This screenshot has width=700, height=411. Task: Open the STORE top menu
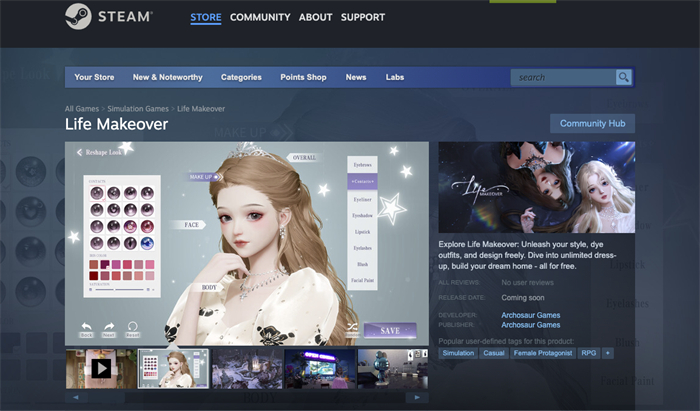coord(206,17)
